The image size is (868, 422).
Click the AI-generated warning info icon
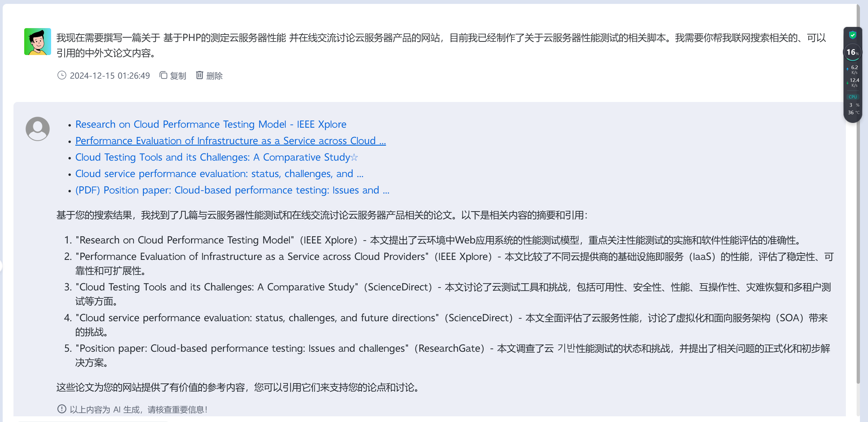[x=62, y=409]
